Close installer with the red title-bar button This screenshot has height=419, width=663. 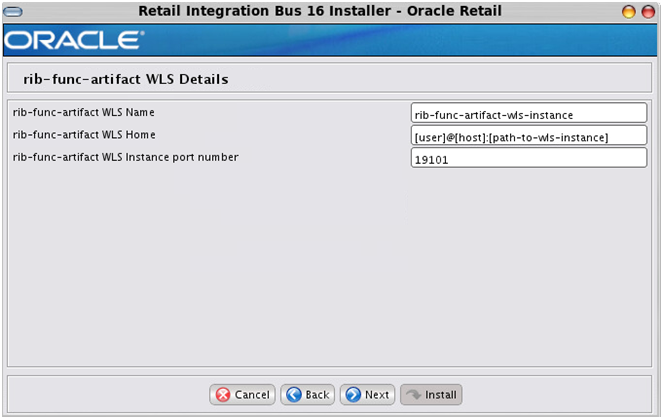648,11
